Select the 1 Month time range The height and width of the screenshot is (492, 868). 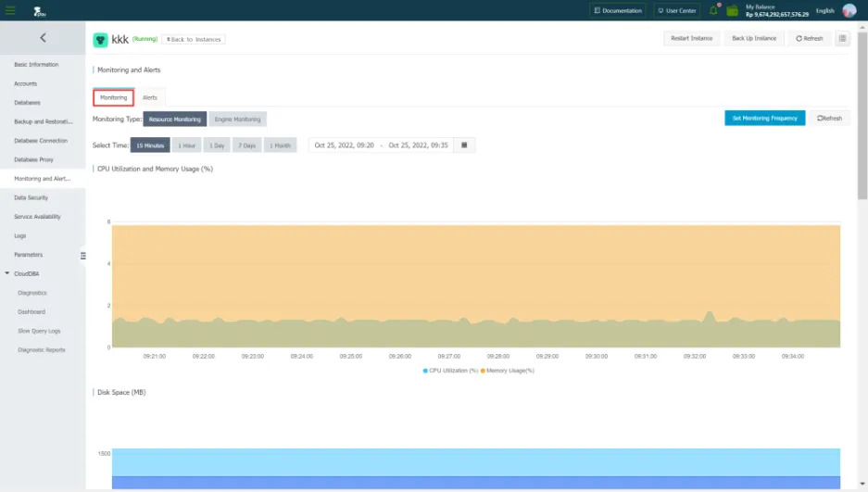click(280, 145)
